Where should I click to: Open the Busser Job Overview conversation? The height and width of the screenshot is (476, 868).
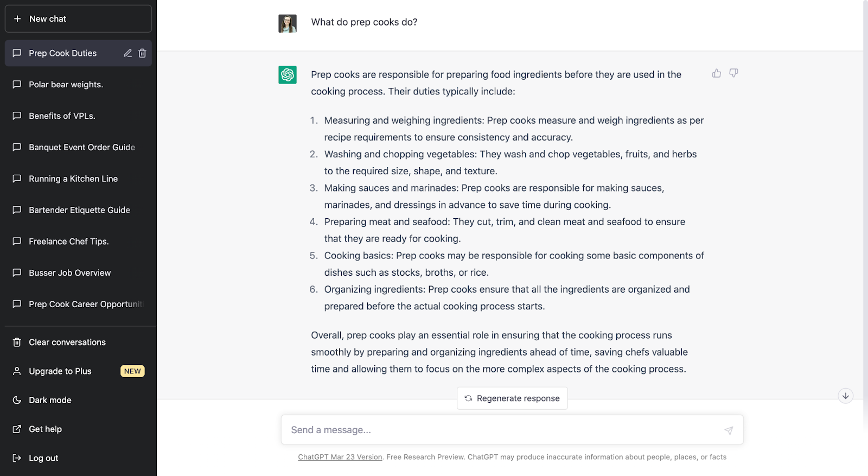pos(69,273)
